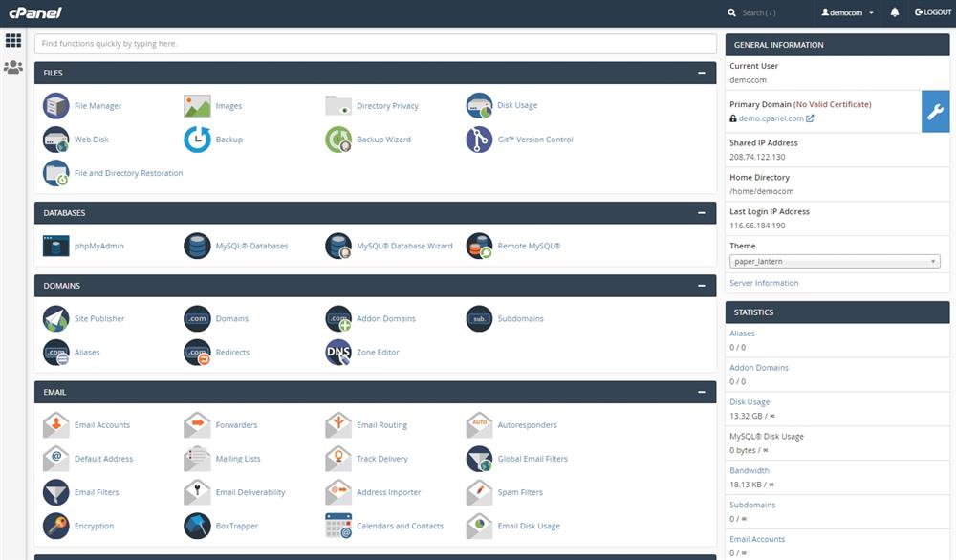Collapse the Email section
Screen dimensions: 956x560
(702, 393)
